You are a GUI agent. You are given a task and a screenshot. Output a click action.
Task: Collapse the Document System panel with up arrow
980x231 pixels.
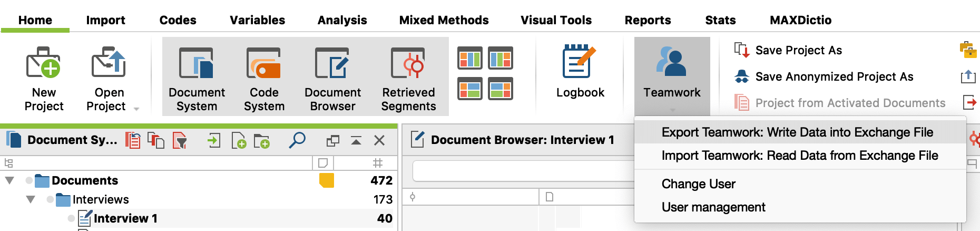pos(356,141)
